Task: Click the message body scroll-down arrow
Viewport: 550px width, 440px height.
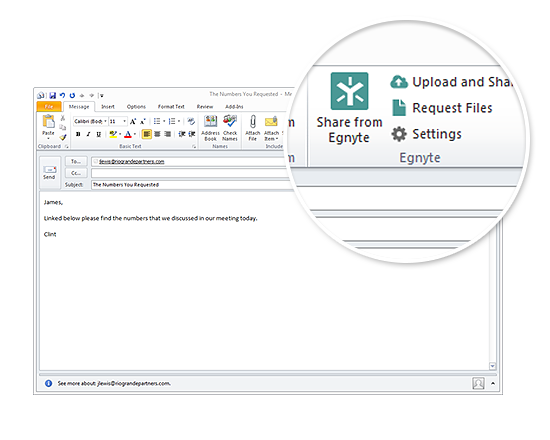Action: pos(492,366)
